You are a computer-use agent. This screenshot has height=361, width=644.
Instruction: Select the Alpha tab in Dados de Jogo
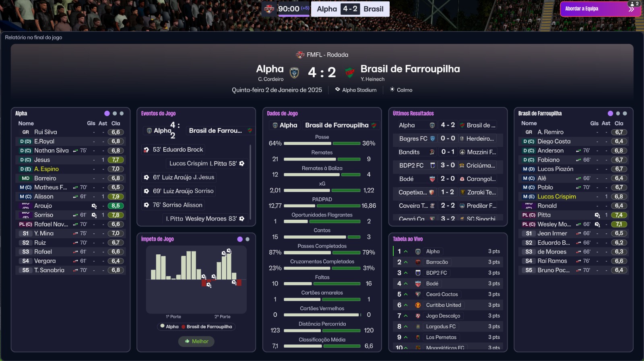click(x=285, y=125)
